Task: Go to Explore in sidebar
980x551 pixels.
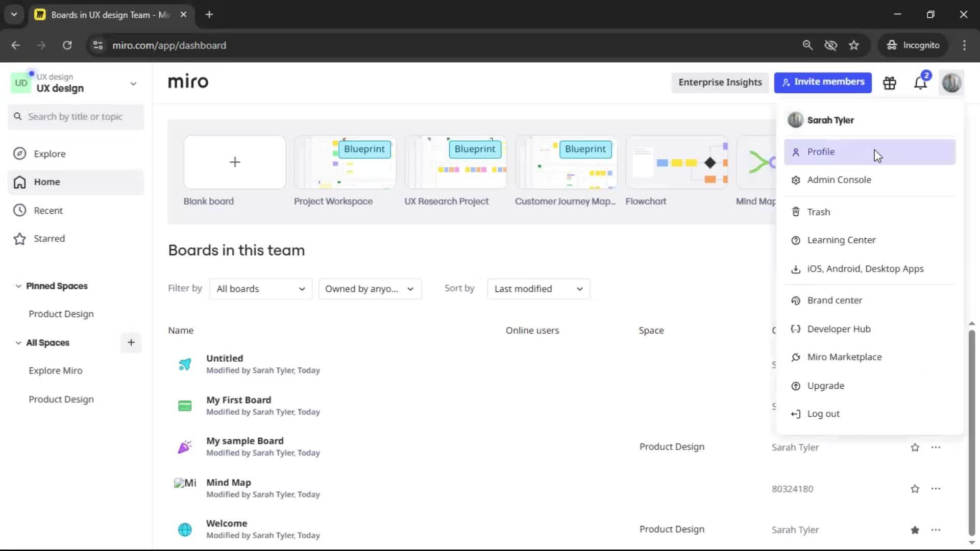Action: tap(76, 154)
